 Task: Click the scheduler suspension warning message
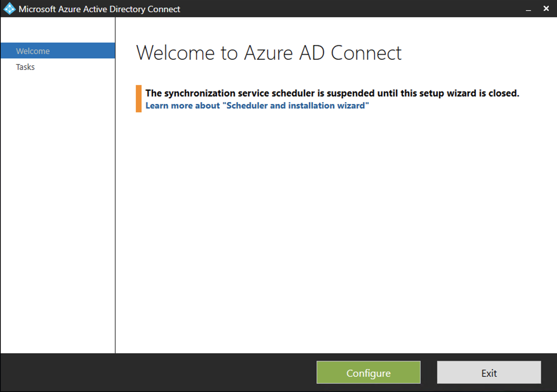click(332, 93)
